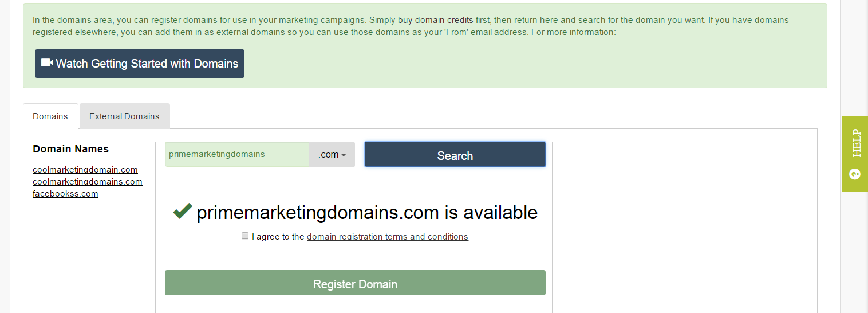The width and height of the screenshot is (868, 313).
Task: Tick the agree to terms checkbox
Action: (245, 236)
